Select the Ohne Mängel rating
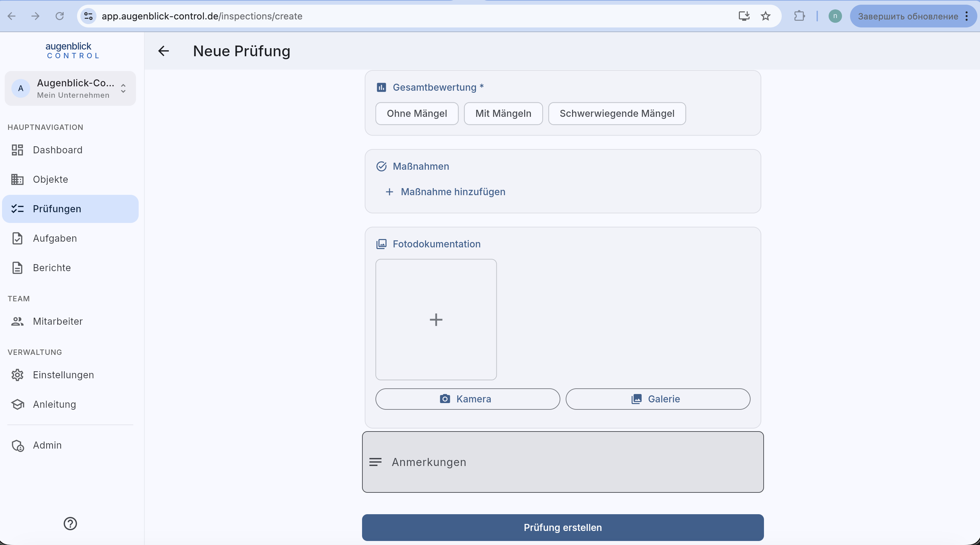The height and width of the screenshot is (545, 980). coord(417,113)
